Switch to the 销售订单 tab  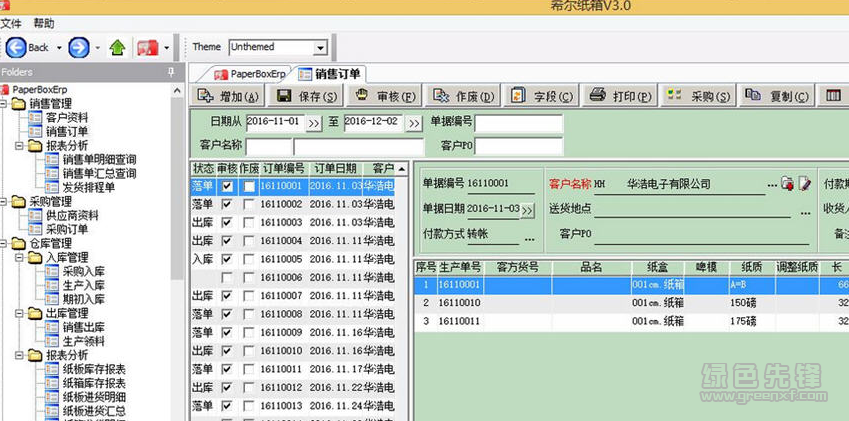pos(331,74)
